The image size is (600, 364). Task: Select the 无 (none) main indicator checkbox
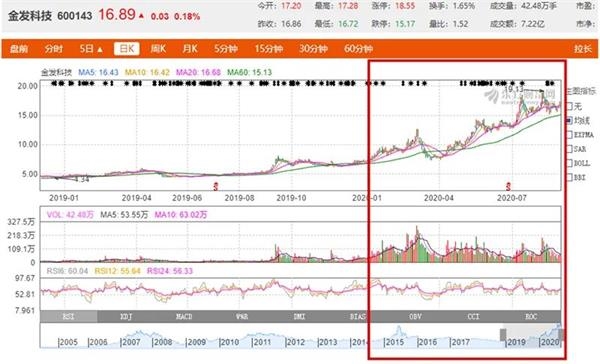(569, 106)
